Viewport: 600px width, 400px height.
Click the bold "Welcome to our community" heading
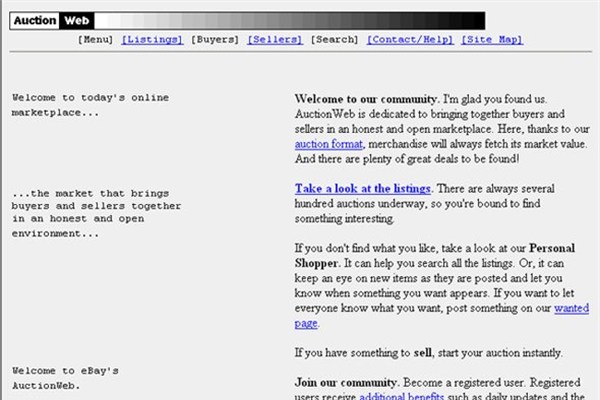[366, 99]
